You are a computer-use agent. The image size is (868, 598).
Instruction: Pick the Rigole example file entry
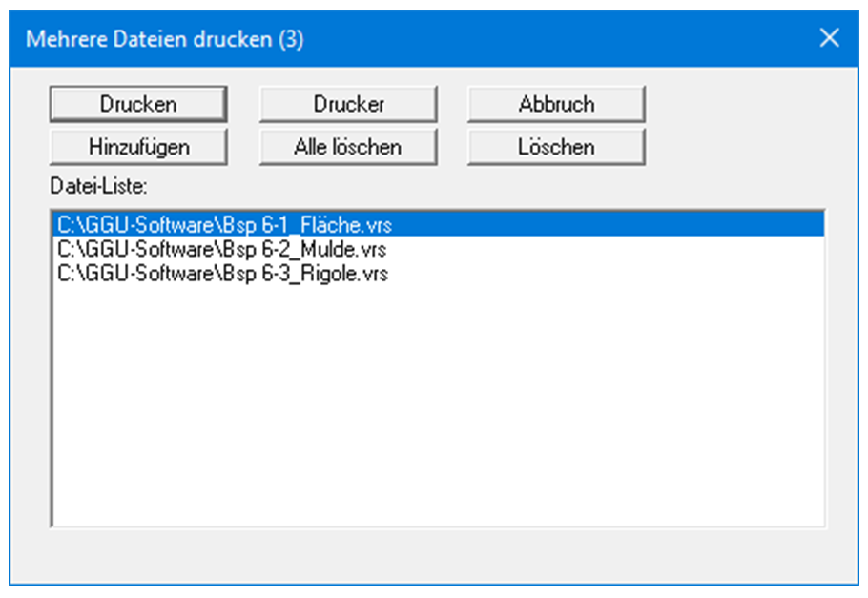223,274
